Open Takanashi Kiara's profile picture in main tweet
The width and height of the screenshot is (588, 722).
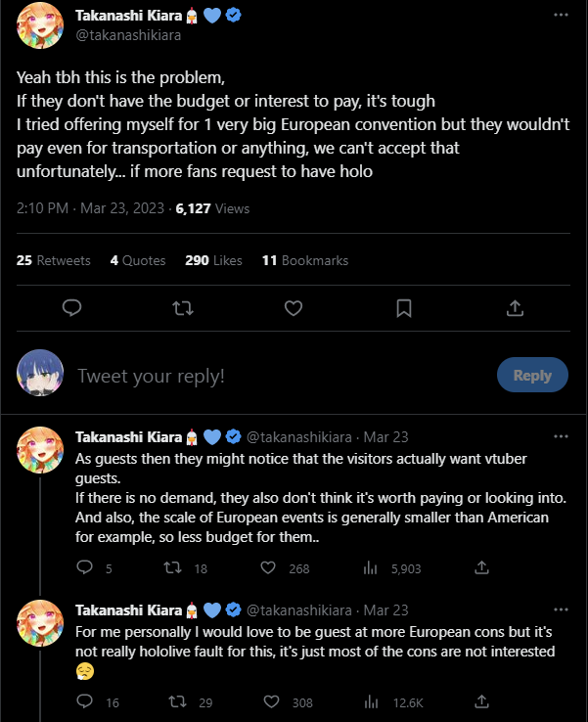click(x=41, y=31)
